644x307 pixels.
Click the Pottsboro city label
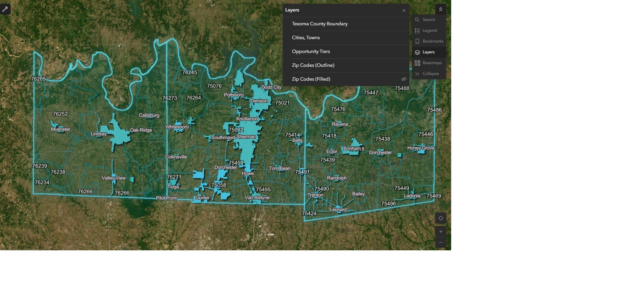point(234,95)
